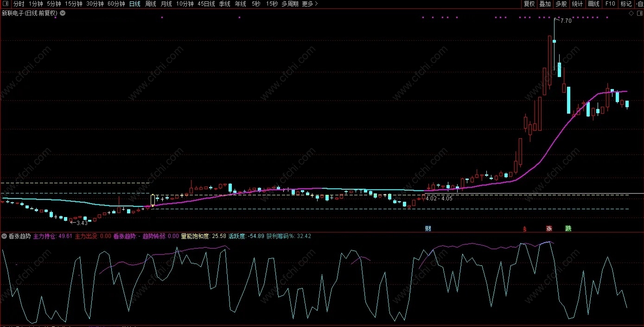The height and width of the screenshot is (327, 644).
Task: Click the 财 financial marker icon
Action: point(428,228)
